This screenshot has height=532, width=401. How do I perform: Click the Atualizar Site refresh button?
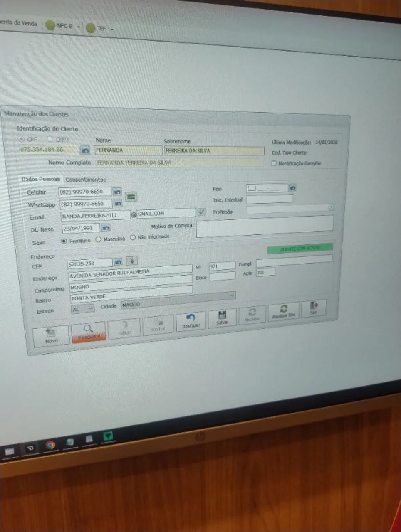point(283,311)
